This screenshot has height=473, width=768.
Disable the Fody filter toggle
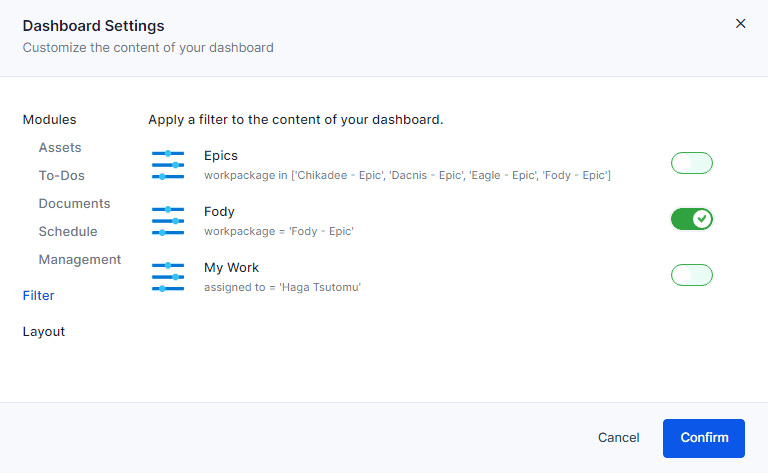pyautogui.click(x=691, y=219)
